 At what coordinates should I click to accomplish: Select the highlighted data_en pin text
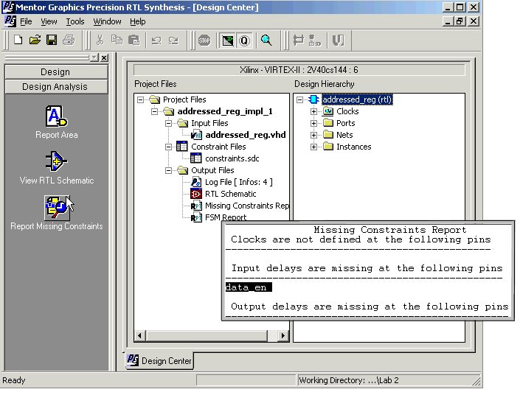coord(249,287)
